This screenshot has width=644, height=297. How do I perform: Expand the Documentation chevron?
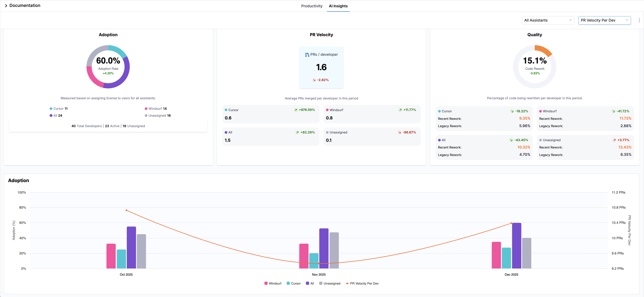pyautogui.click(x=6, y=6)
